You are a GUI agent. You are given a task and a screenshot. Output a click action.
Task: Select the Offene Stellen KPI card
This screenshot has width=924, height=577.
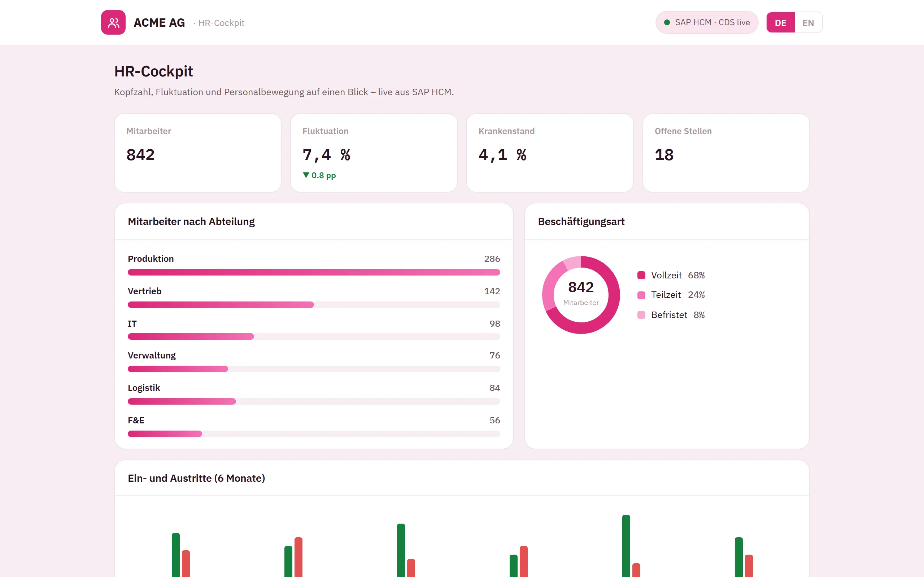726,153
